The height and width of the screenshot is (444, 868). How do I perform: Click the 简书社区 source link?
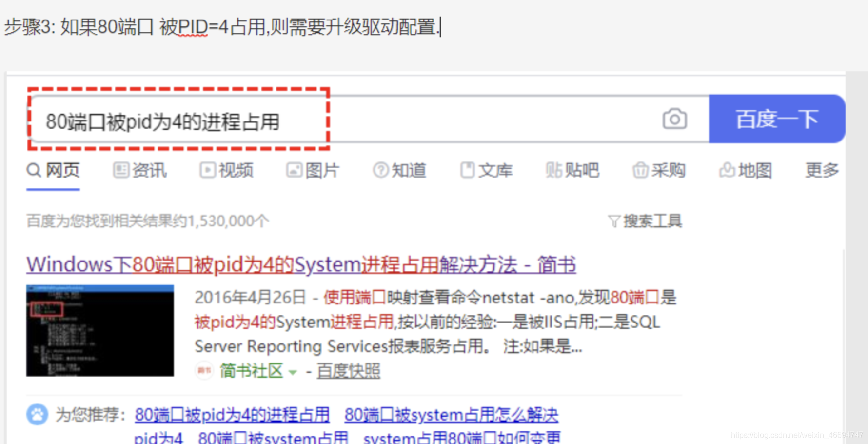(251, 371)
